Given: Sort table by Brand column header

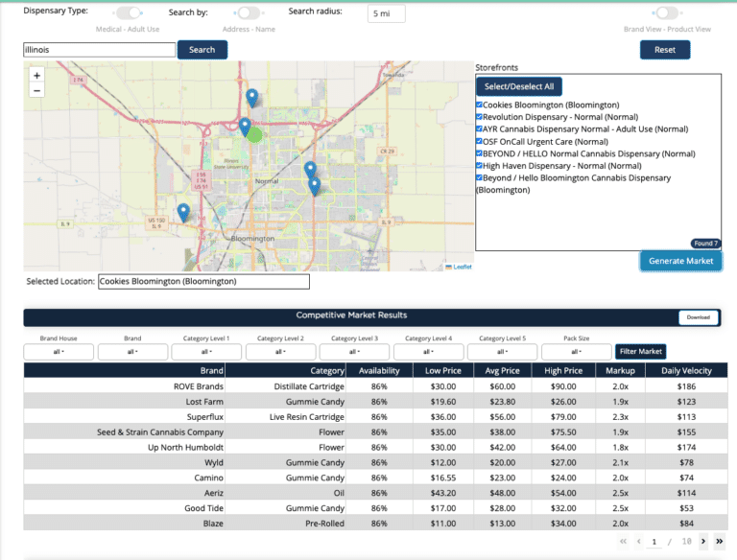Looking at the screenshot, I should pos(125,370).
